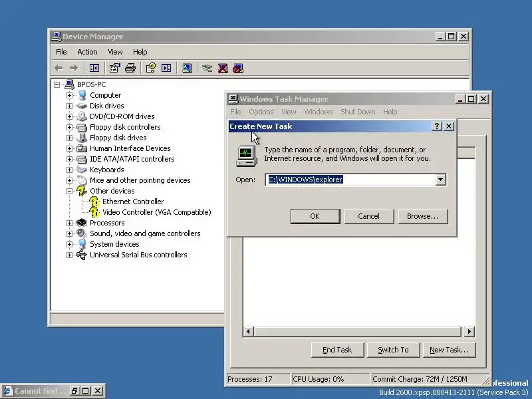Click Processes: 17 in the status bar
The image size is (532, 399).
(250, 379)
